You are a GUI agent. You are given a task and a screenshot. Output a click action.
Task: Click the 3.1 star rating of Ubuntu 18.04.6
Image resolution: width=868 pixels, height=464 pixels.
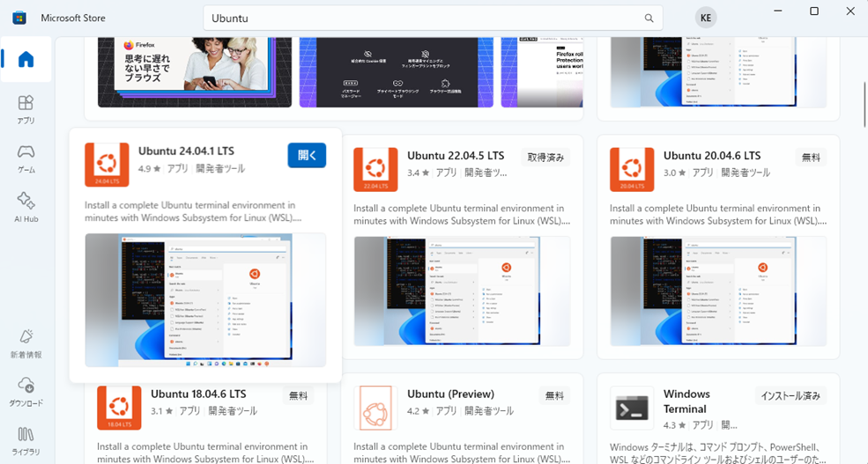tap(161, 411)
